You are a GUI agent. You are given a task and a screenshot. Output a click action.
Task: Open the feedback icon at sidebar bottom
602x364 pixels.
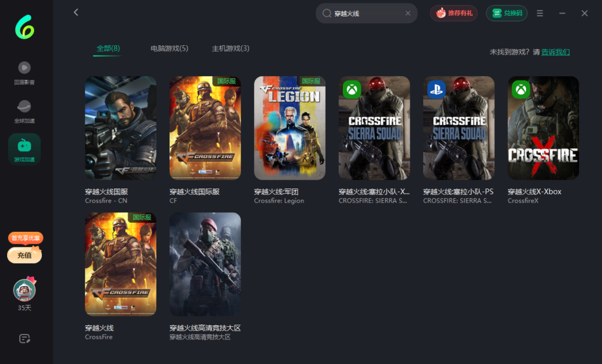tap(24, 338)
